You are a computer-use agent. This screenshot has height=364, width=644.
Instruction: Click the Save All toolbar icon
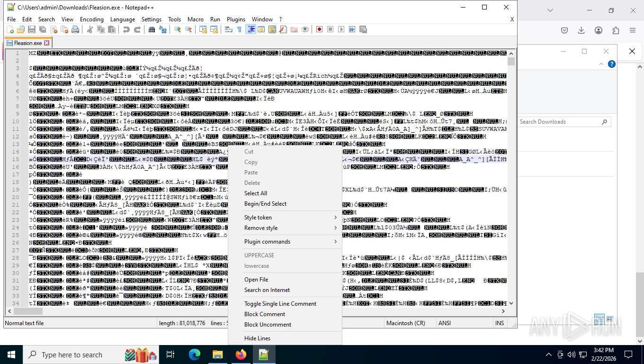(42, 29)
